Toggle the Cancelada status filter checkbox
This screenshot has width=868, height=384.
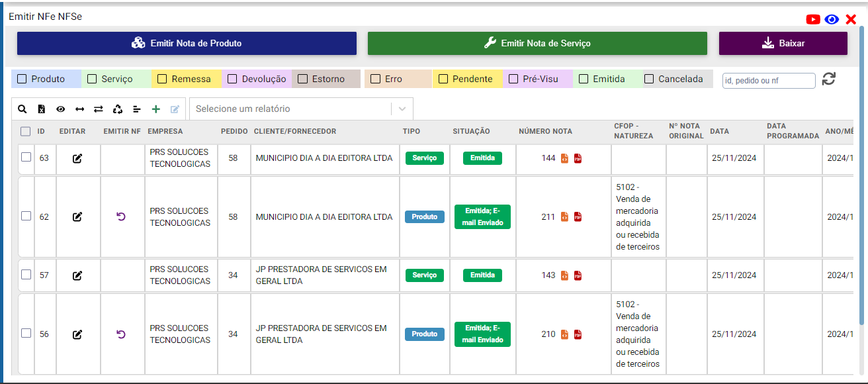pos(649,79)
